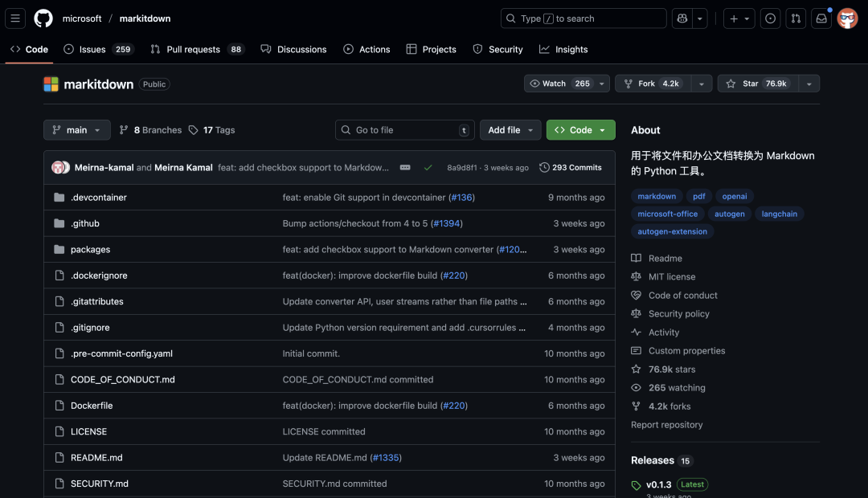Open the Pull requests tab
868x498 pixels.
tap(197, 49)
